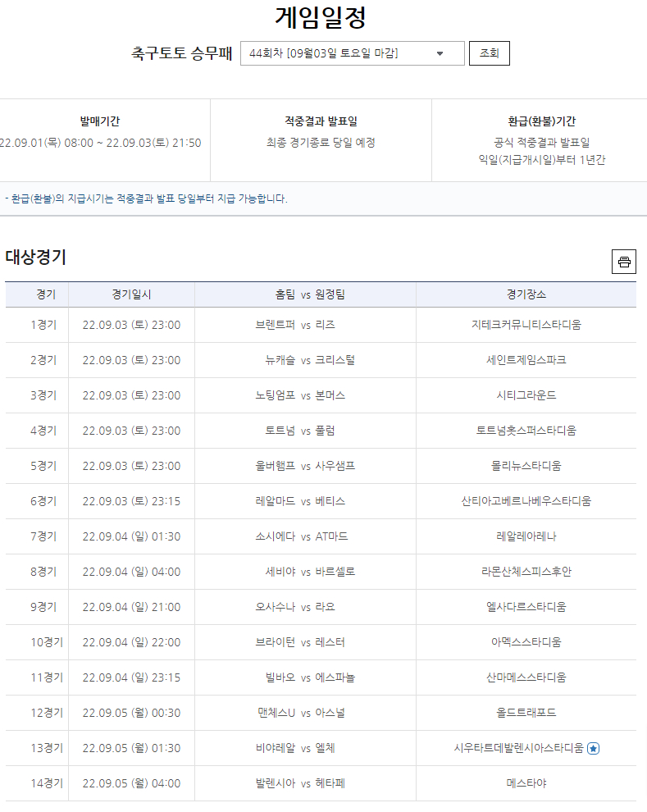
Task: Click the text 최종 경기종료 당일 예정
Action: [321, 143]
